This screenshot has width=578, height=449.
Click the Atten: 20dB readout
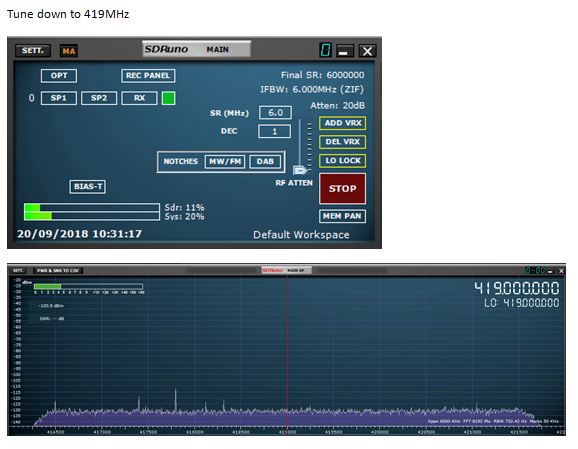(337, 106)
